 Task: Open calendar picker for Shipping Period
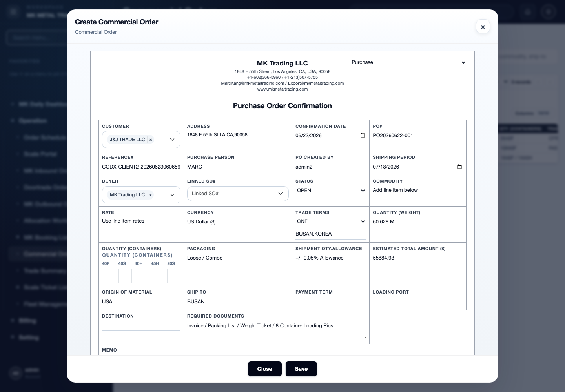coord(459,167)
